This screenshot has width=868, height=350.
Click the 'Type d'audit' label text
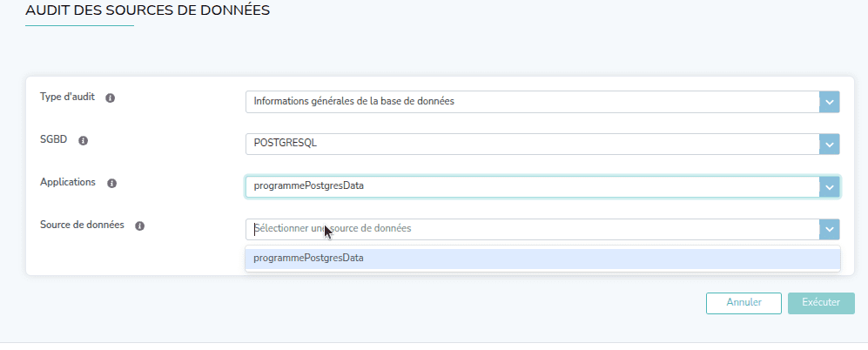pyautogui.click(x=67, y=97)
